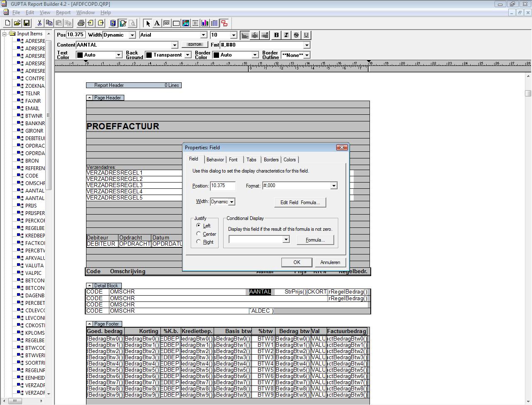Click the Formula... button
The image size is (532, 405).
point(315,240)
